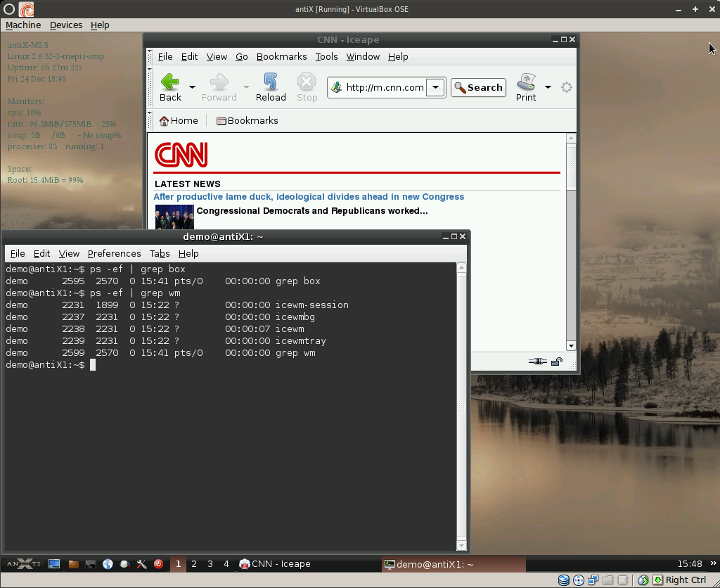Click the Search button in Iceape

pos(478,87)
